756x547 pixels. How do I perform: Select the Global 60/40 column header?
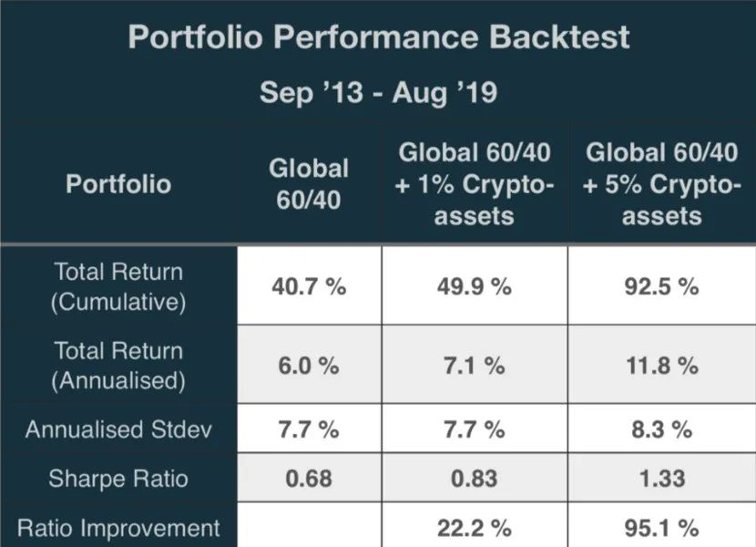click(310, 184)
